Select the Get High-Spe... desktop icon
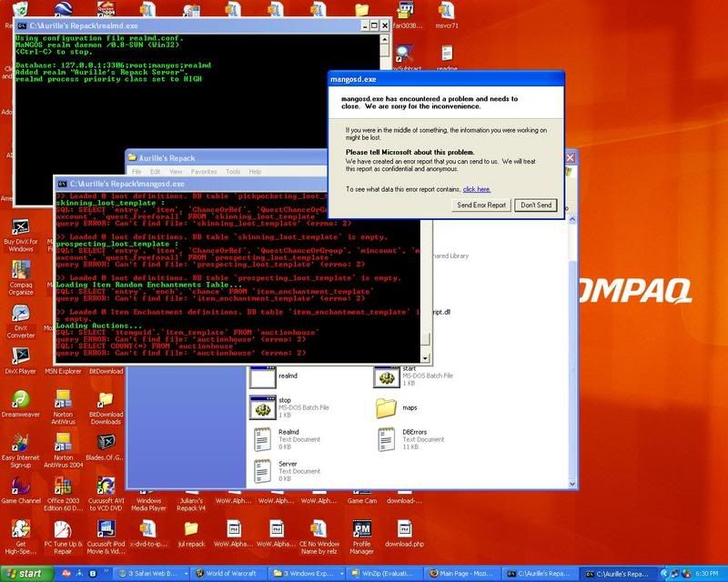 [x=21, y=537]
